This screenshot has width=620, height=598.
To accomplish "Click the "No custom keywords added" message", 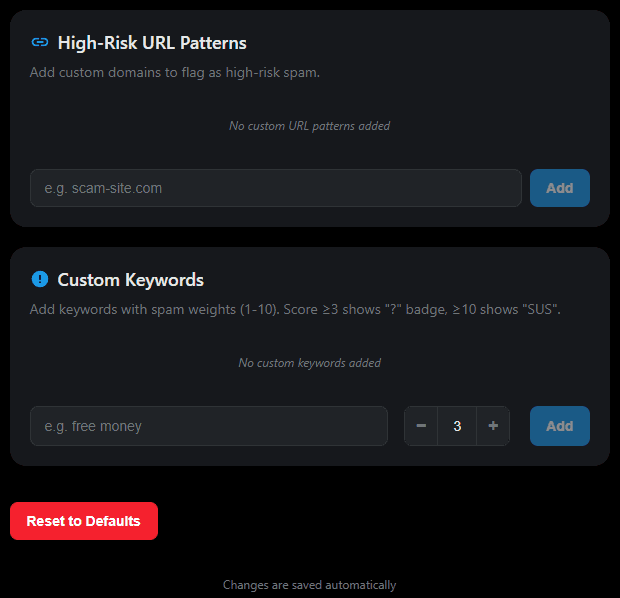I will coord(309,363).
